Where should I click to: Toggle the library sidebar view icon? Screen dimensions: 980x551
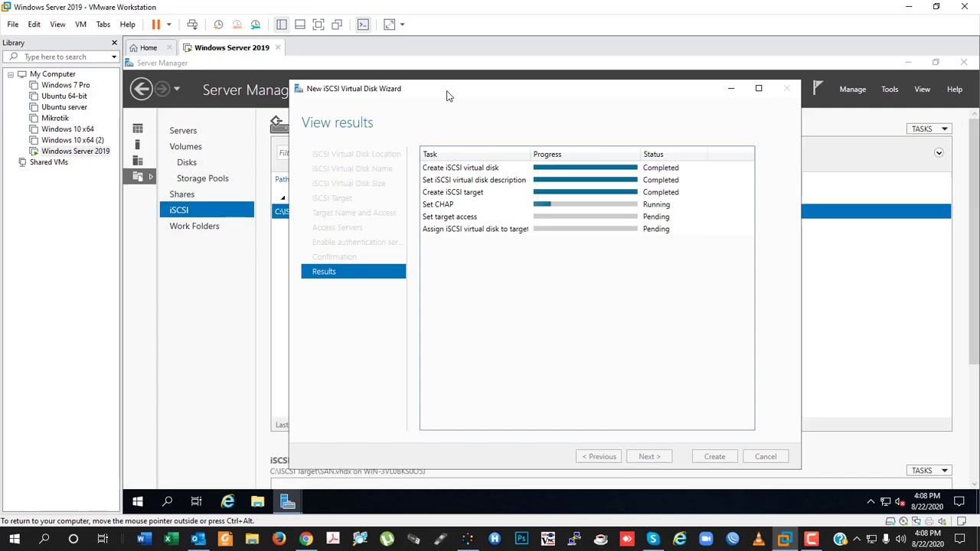pos(282,24)
